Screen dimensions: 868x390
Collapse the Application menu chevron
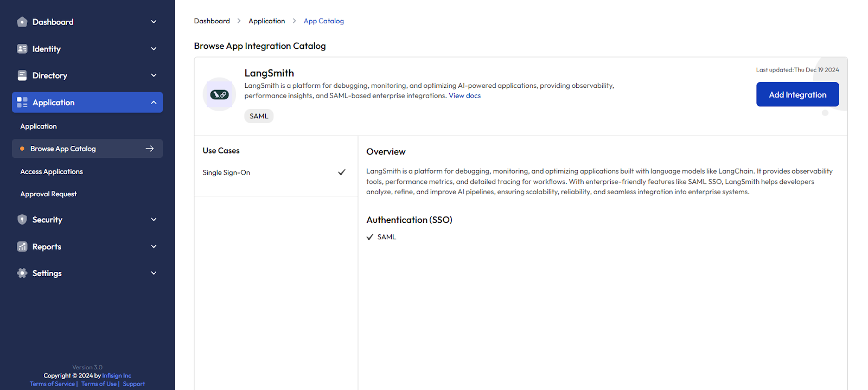pos(154,102)
